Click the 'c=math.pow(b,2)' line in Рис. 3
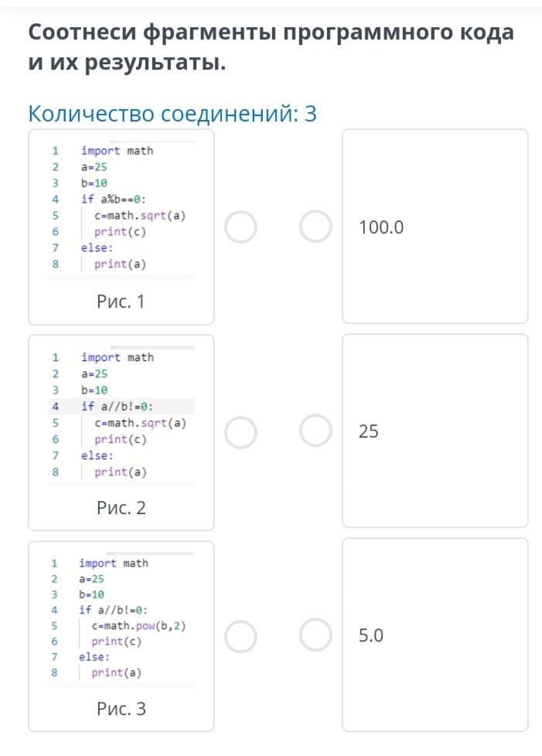Viewport: 542px width, 756px height. [x=138, y=625]
